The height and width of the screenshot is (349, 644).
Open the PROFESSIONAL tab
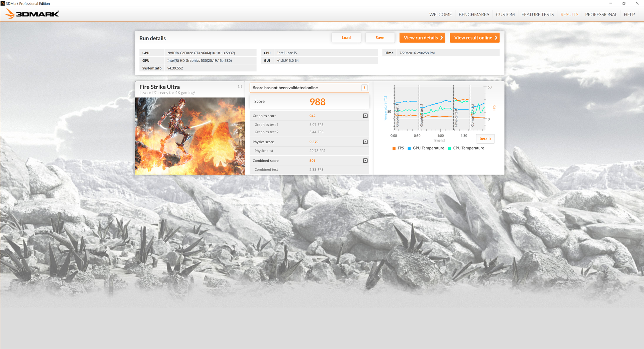pyautogui.click(x=601, y=14)
